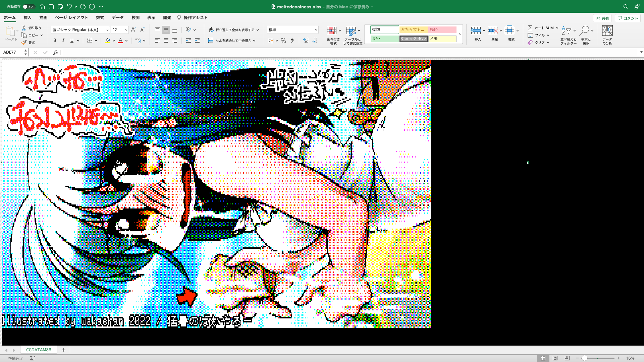Viewport: 644px width, 362px height.
Task: Decrease font size with smaller A
Action: click(x=142, y=30)
